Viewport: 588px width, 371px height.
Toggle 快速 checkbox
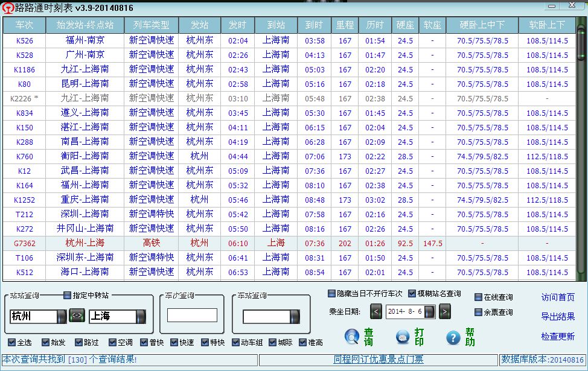(174, 342)
